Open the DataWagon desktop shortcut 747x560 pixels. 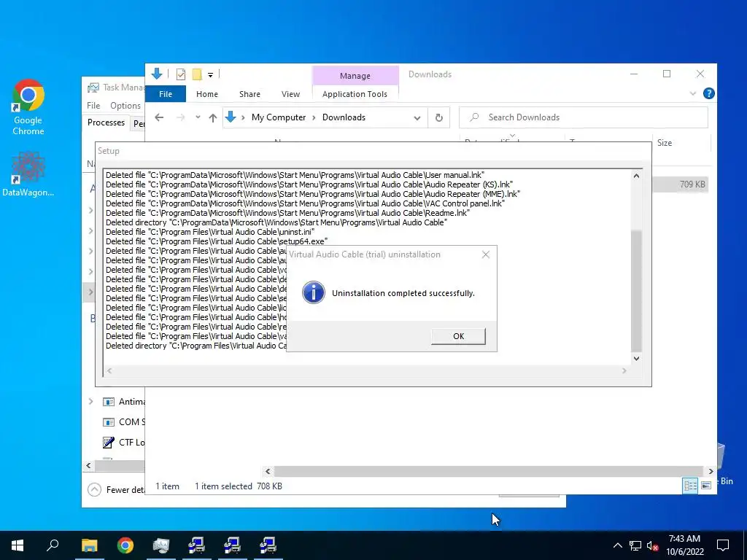[x=28, y=174]
